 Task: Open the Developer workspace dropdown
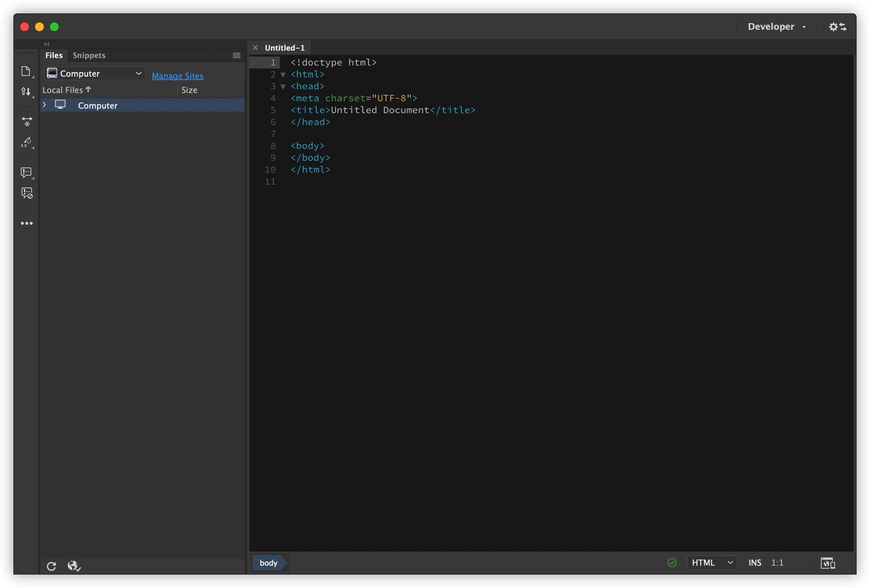(777, 26)
